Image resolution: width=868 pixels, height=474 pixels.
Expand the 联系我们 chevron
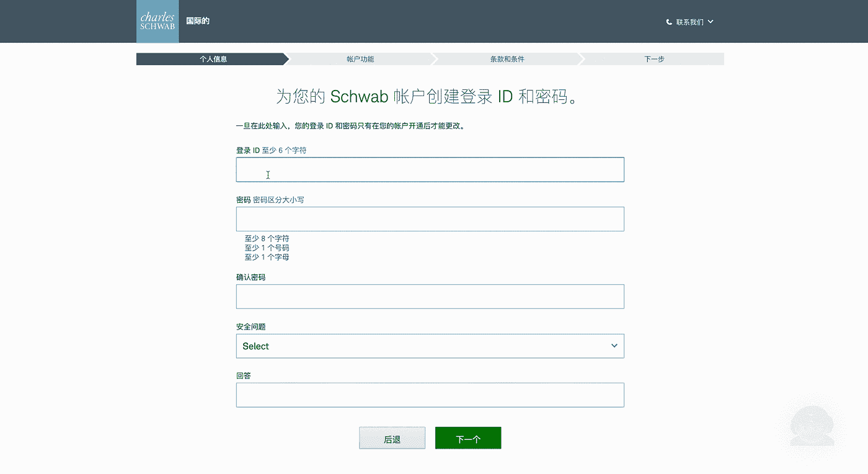[x=711, y=22]
